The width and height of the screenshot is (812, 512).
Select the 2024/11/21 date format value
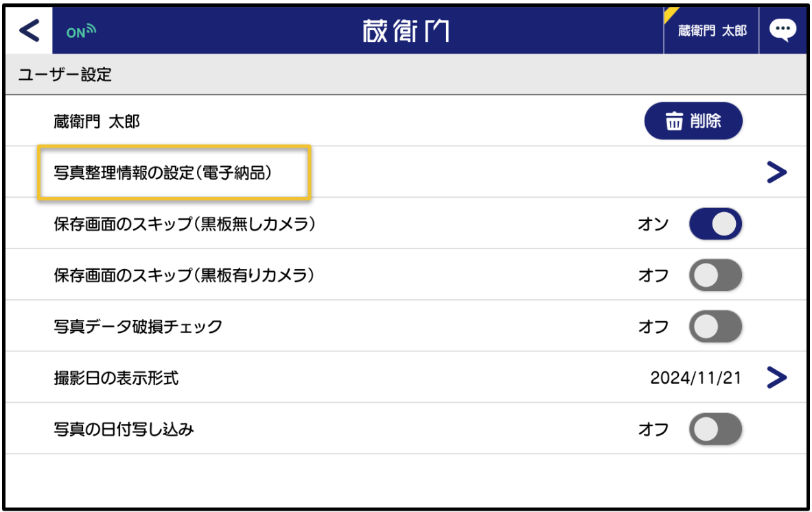(x=695, y=377)
